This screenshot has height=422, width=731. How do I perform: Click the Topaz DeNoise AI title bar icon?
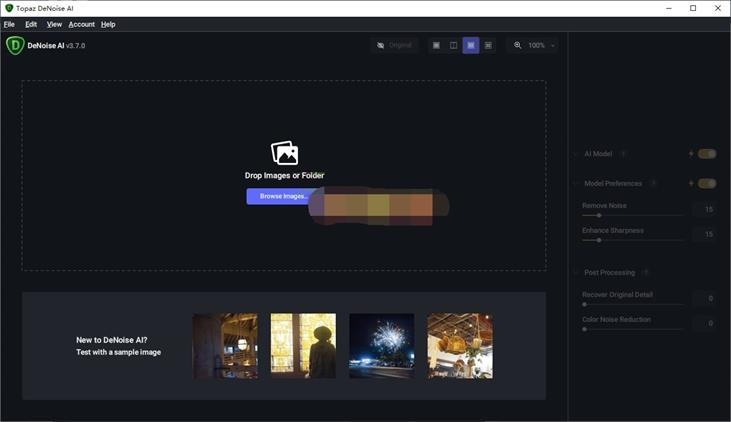pyautogui.click(x=9, y=8)
